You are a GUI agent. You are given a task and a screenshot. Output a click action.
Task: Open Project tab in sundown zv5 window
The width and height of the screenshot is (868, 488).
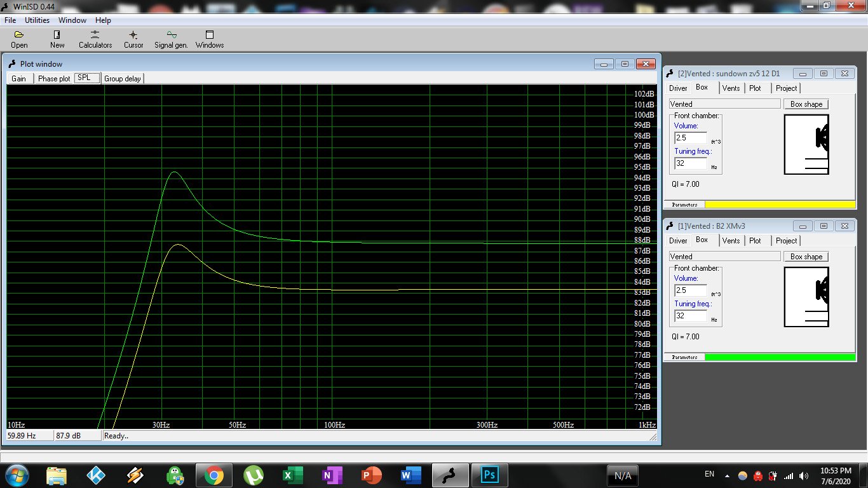point(787,88)
